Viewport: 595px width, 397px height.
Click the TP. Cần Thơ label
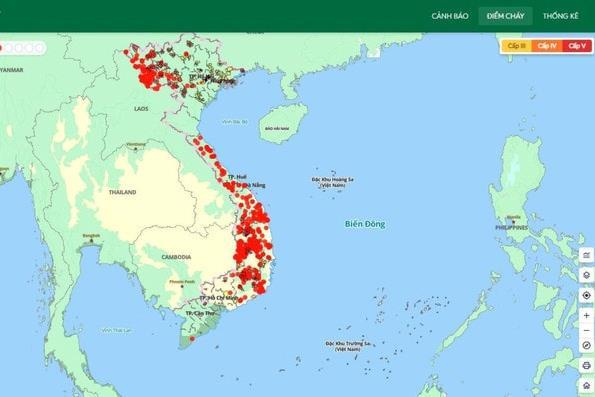pos(200,313)
